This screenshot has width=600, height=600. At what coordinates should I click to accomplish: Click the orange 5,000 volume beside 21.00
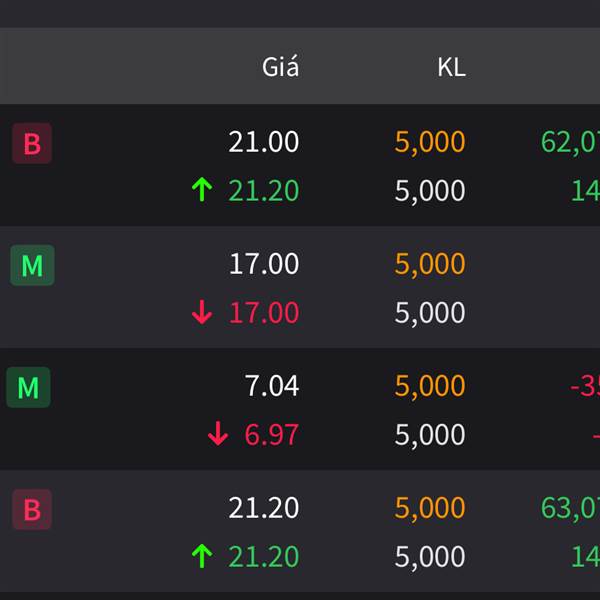pos(430,143)
